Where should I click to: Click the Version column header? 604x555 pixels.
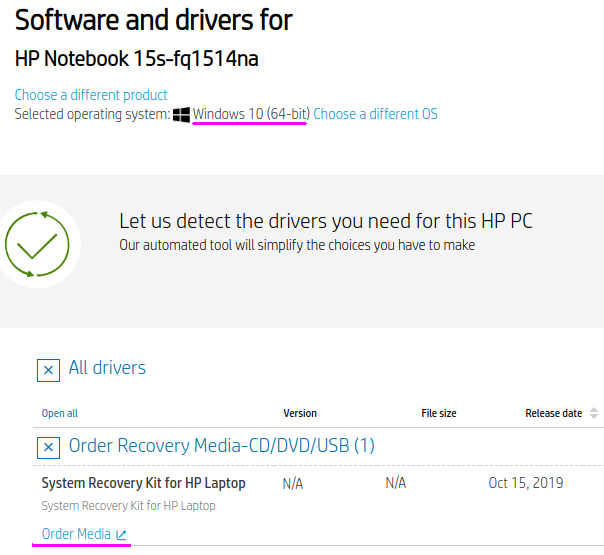(300, 413)
